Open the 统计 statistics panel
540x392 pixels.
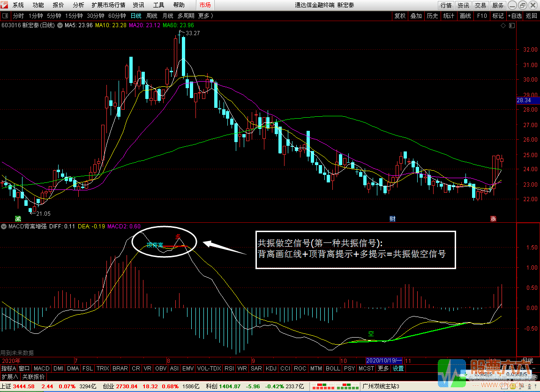coord(448,15)
